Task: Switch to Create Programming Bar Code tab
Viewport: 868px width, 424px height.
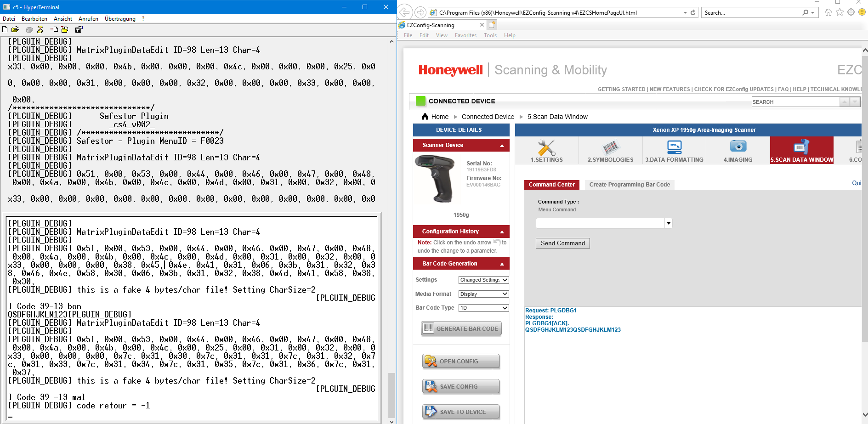Action: pos(630,185)
